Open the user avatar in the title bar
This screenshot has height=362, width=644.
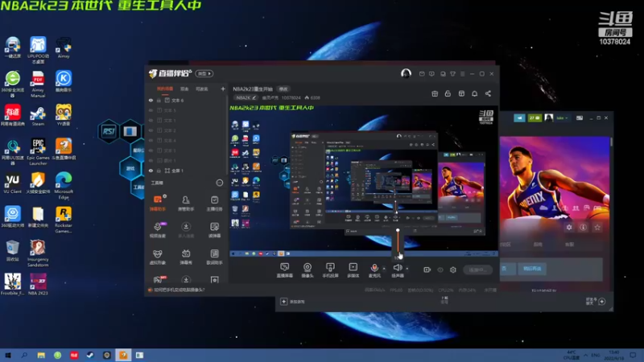pos(406,73)
